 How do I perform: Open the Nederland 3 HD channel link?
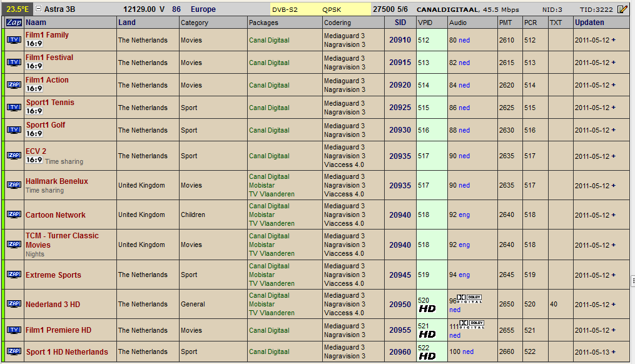point(53,305)
